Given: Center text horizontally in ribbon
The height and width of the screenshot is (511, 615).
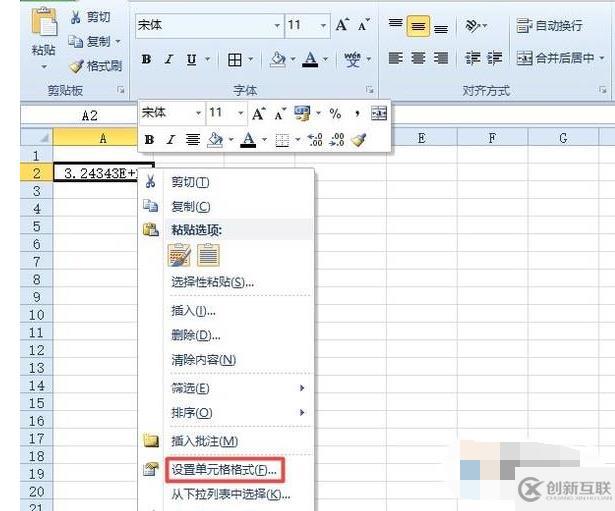Looking at the screenshot, I should click(x=418, y=58).
